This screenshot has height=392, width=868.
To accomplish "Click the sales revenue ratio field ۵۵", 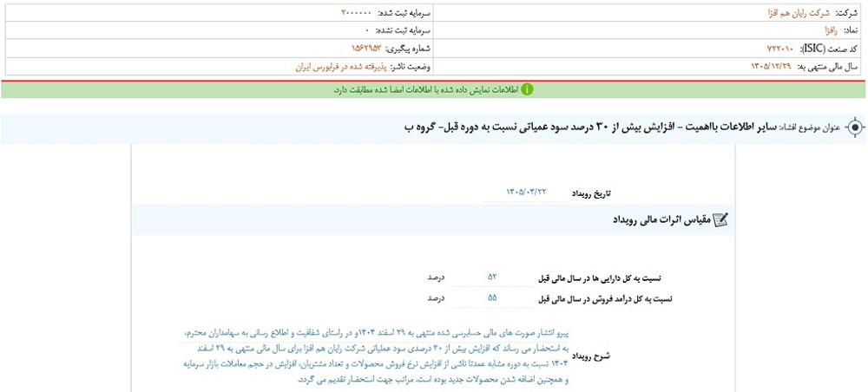I will tap(492, 298).
